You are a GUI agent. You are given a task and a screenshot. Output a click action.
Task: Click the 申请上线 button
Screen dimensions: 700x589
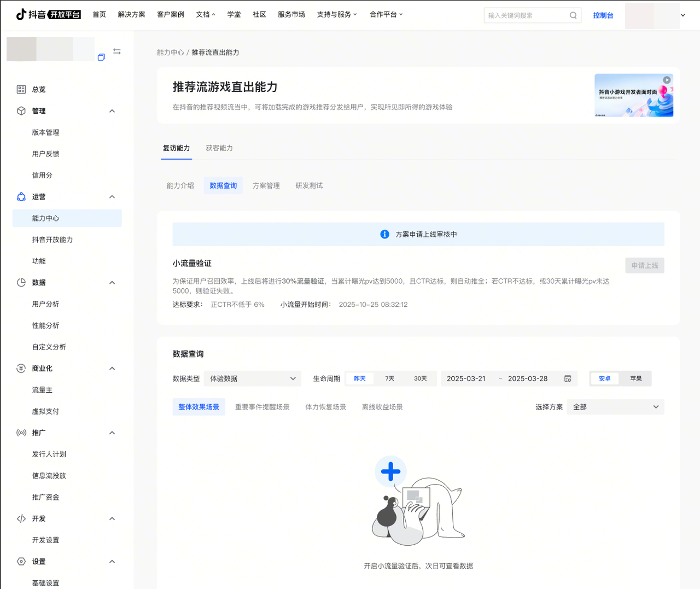click(644, 266)
